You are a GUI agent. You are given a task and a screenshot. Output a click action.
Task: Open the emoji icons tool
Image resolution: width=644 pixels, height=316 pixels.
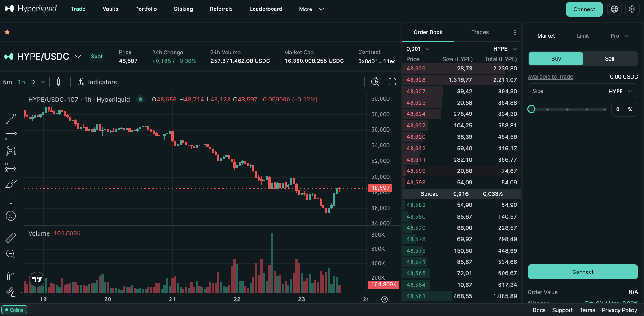tap(11, 216)
